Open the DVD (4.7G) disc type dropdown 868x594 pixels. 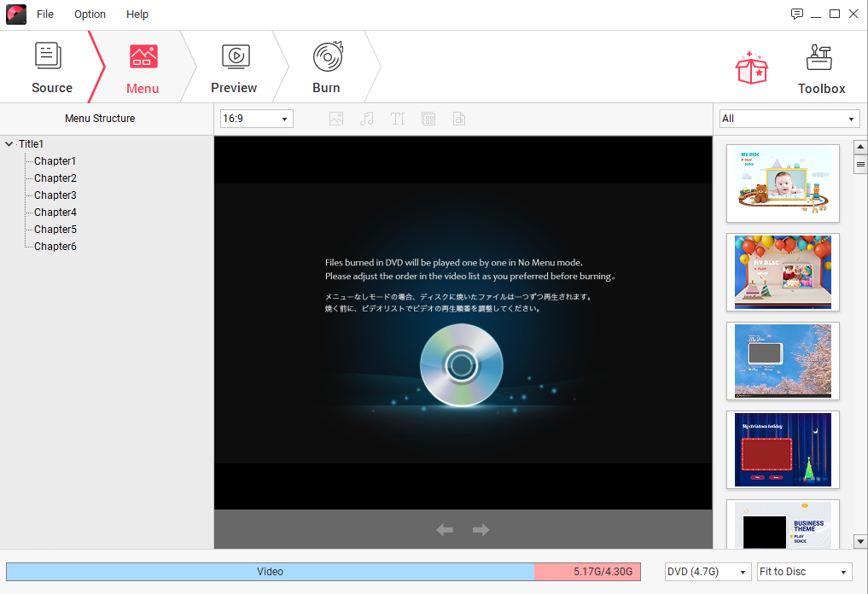pyautogui.click(x=708, y=572)
